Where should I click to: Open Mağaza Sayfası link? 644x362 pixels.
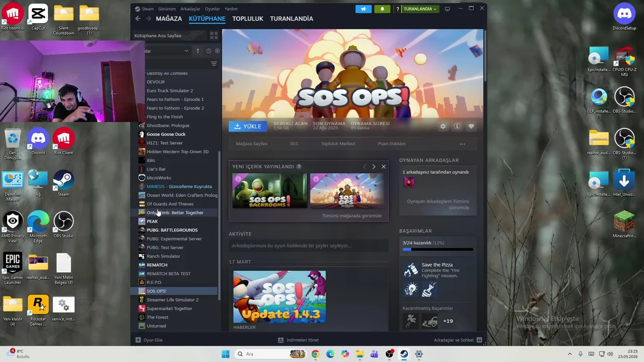click(252, 144)
